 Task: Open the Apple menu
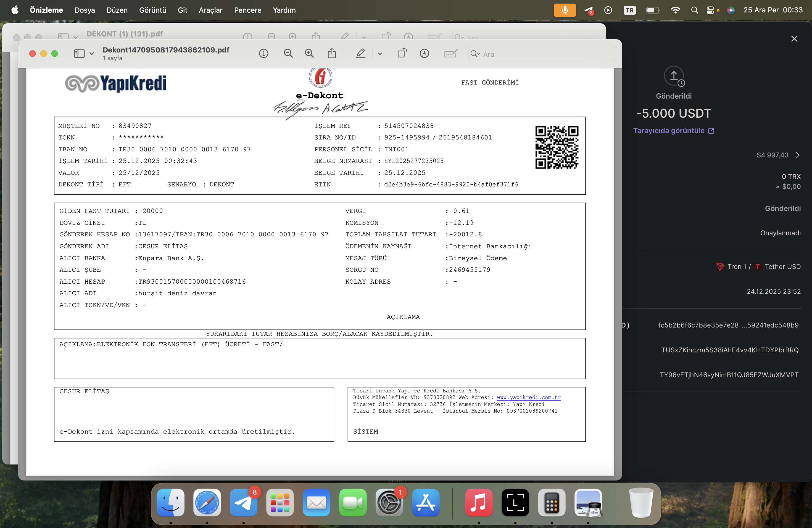click(x=15, y=10)
